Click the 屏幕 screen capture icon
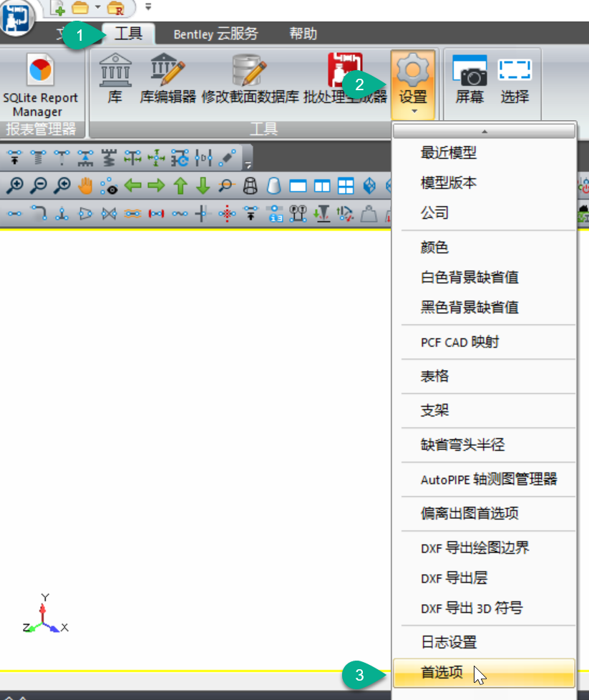This screenshot has height=700, width=589. [469, 79]
